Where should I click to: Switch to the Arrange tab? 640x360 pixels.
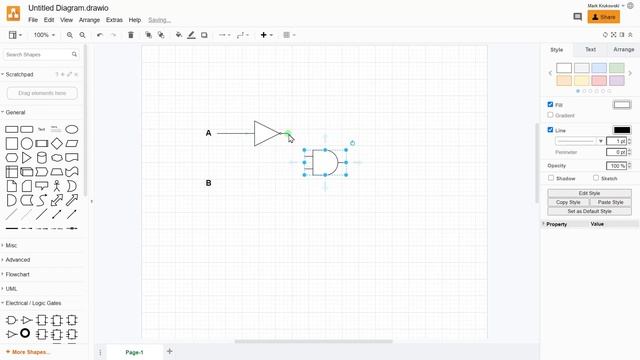[x=624, y=49]
